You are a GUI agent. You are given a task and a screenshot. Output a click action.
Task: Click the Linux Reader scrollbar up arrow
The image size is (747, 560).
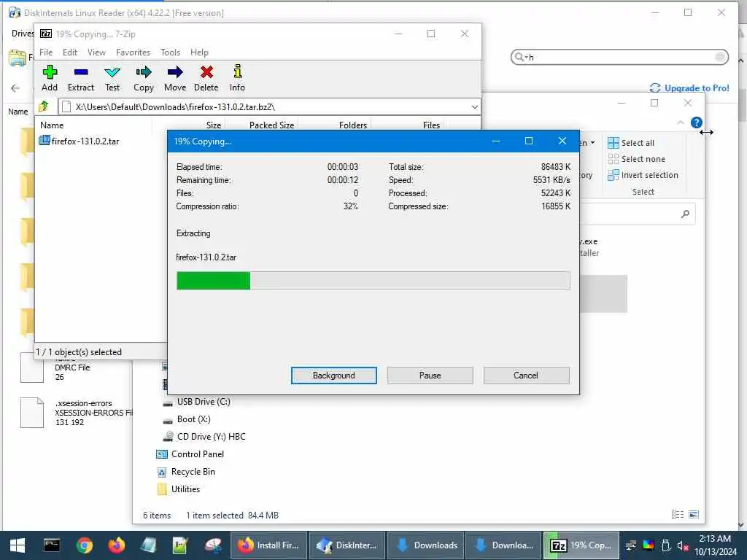tap(741, 61)
